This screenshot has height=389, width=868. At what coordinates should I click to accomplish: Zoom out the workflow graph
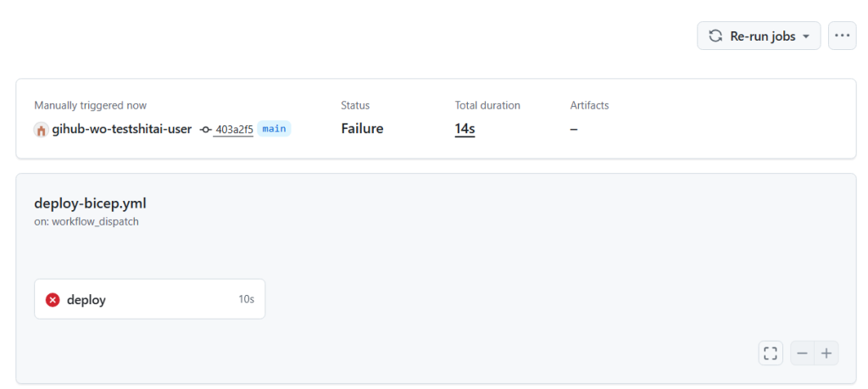[x=802, y=353]
